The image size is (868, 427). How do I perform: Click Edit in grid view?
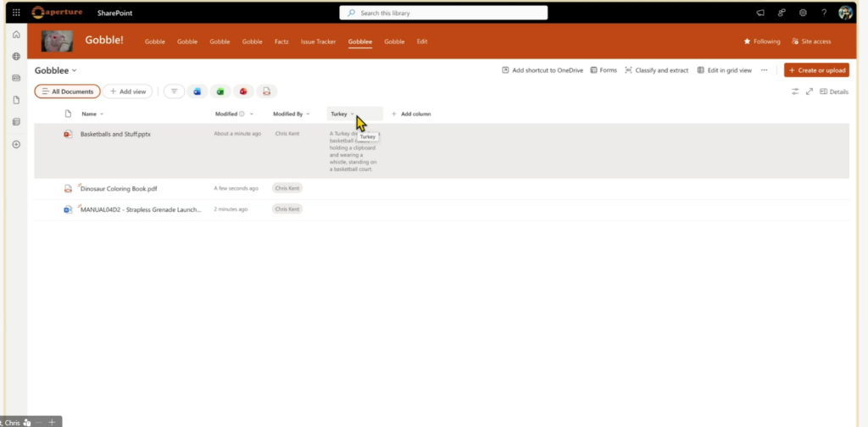(724, 70)
